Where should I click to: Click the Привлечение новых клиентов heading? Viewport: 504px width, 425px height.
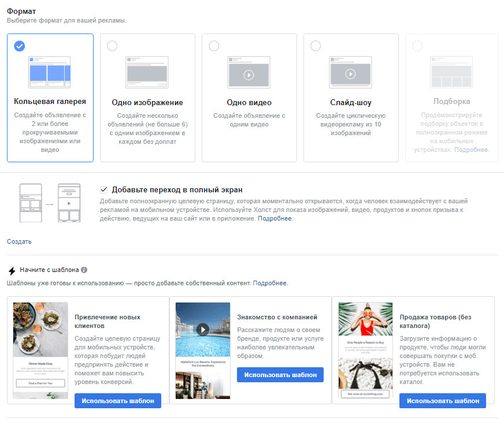click(x=108, y=321)
